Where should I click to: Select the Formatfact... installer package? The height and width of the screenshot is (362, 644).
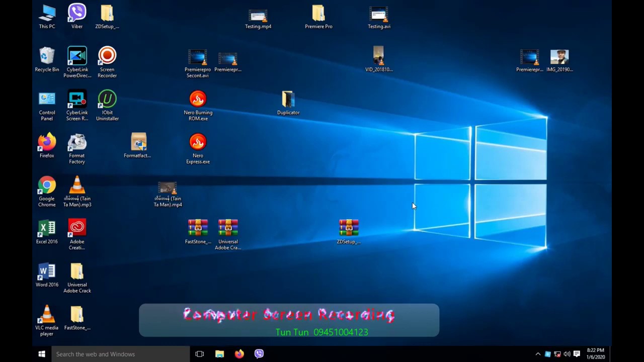pos(137,146)
